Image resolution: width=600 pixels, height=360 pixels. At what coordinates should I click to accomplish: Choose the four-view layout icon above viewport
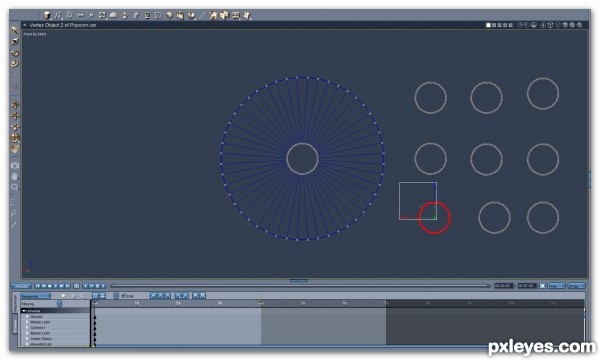[x=494, y=25]
